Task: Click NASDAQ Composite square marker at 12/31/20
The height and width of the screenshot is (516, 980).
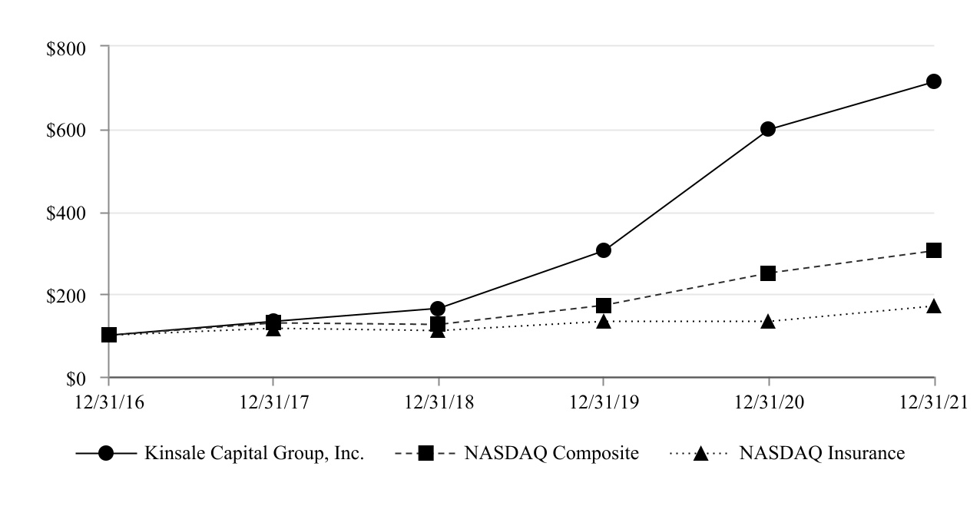Action: [x=768, y=273]
